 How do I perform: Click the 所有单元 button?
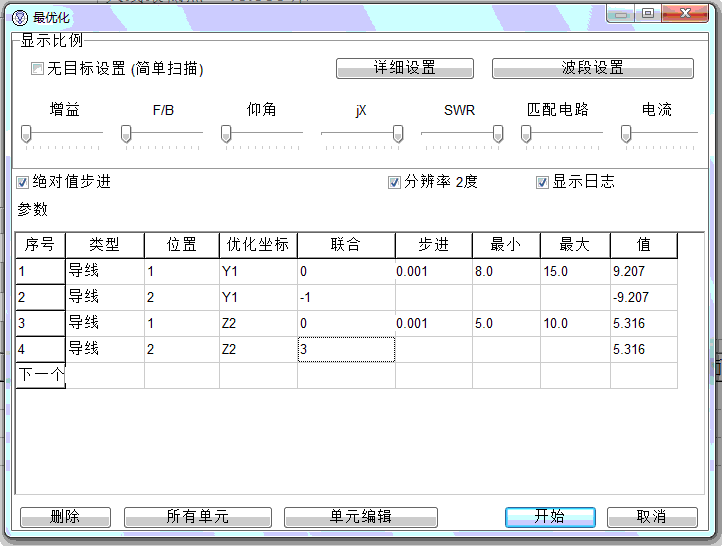[x=198, y=517]
